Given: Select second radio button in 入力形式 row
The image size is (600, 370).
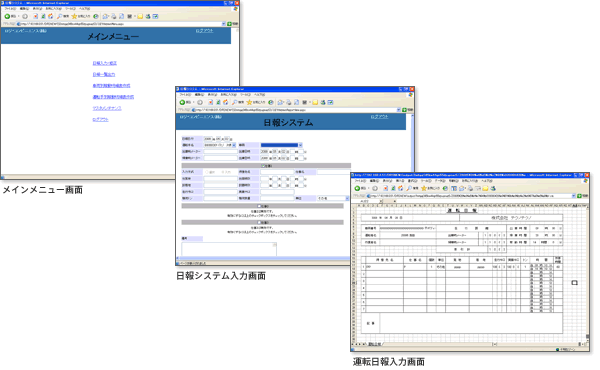Looking at the screenshot, I should (x=223, y=172).
